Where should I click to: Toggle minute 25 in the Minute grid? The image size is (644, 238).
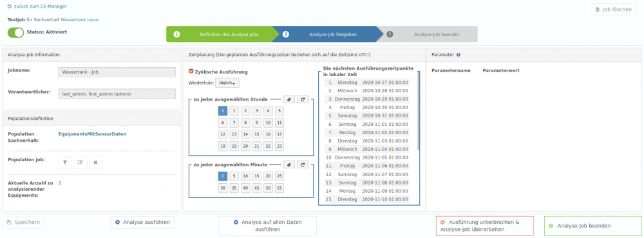pos(279,176)
